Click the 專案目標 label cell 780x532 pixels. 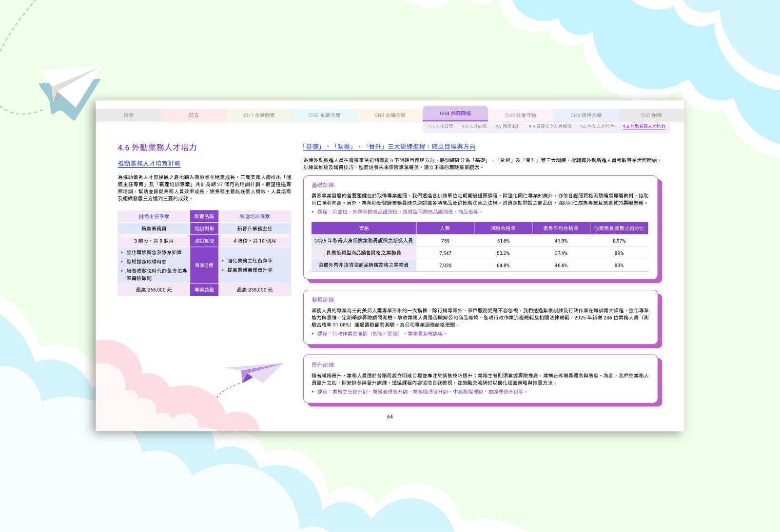(204, 265)
